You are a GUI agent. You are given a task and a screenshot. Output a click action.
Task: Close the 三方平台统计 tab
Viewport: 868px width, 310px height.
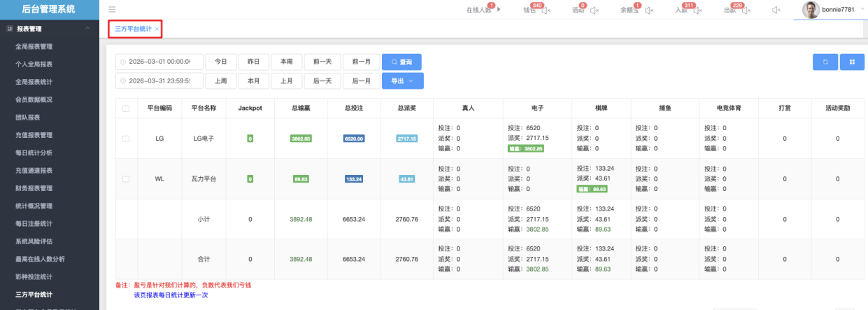157,29
